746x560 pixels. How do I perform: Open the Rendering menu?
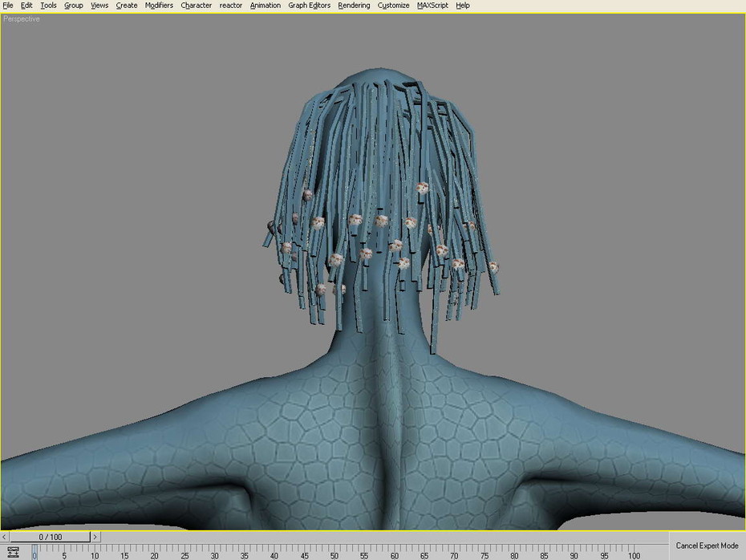coord(354,6)
